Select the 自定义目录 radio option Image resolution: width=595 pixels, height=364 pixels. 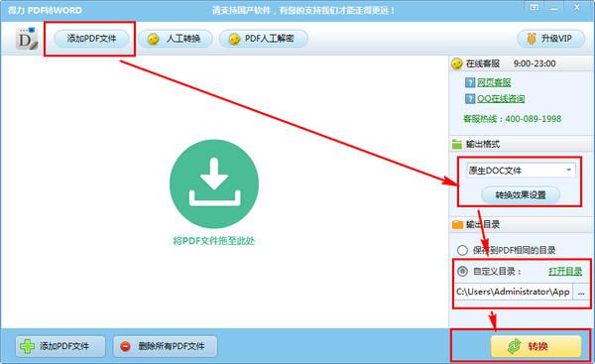tap(462, 272)
